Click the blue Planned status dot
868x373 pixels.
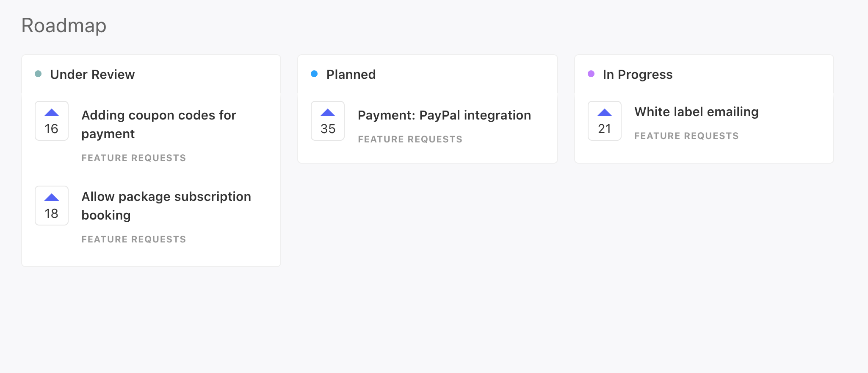(x=314, y=74)
